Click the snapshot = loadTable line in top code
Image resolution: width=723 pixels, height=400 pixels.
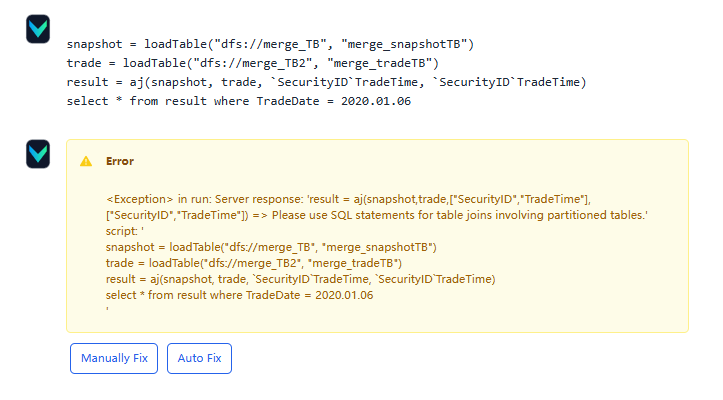270,44
